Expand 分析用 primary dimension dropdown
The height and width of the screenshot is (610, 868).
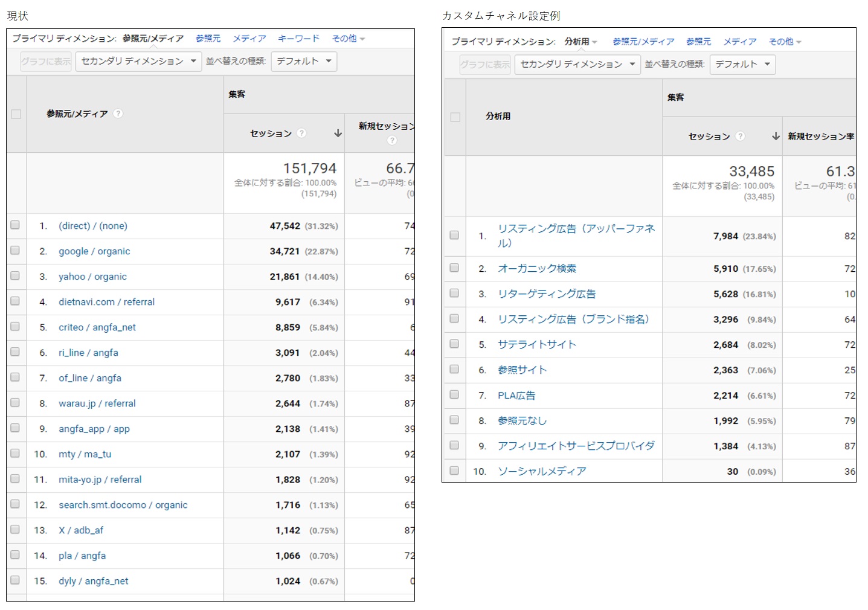pos(580,42)
